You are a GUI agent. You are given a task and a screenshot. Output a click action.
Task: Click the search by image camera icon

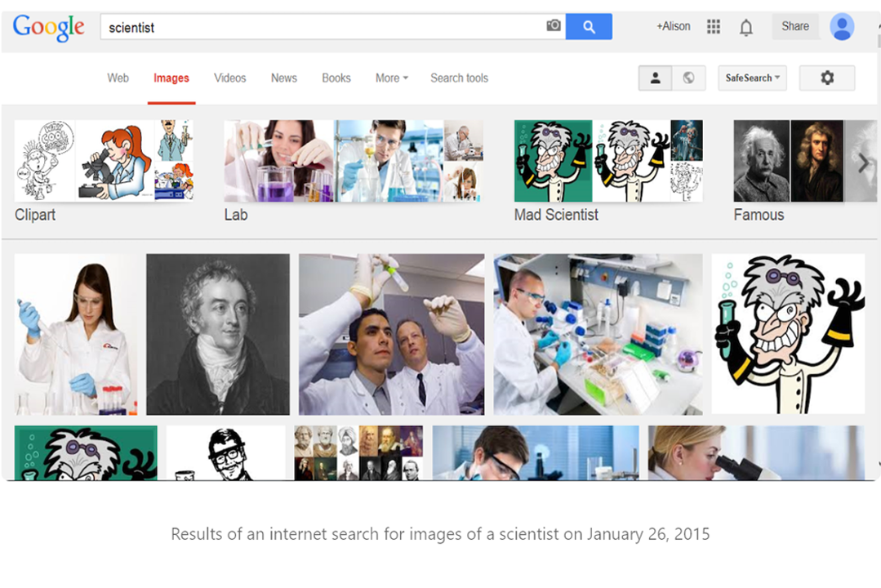(554, 26)
